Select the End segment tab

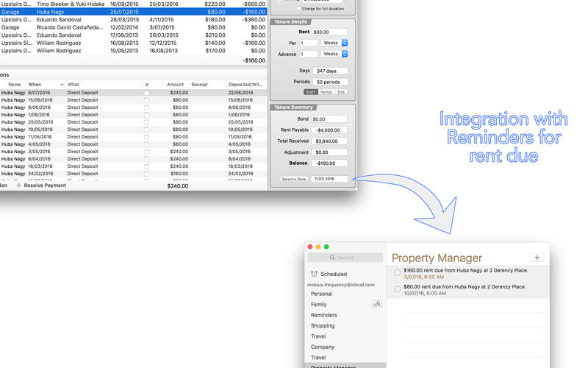(340, 92)
